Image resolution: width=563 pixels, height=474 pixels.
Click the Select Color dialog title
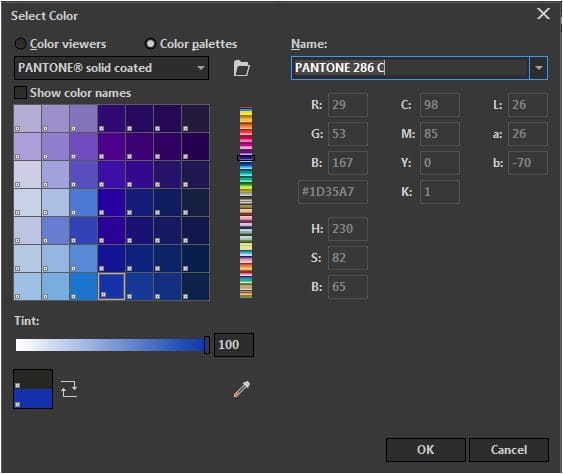44,16
